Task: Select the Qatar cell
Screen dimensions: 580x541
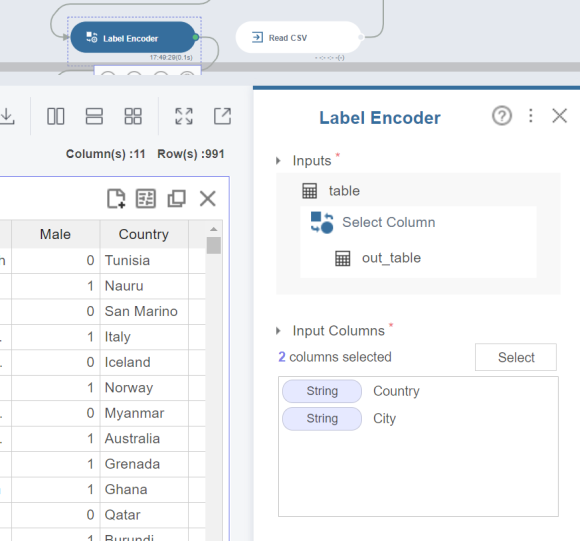Action: pos(144,515)
